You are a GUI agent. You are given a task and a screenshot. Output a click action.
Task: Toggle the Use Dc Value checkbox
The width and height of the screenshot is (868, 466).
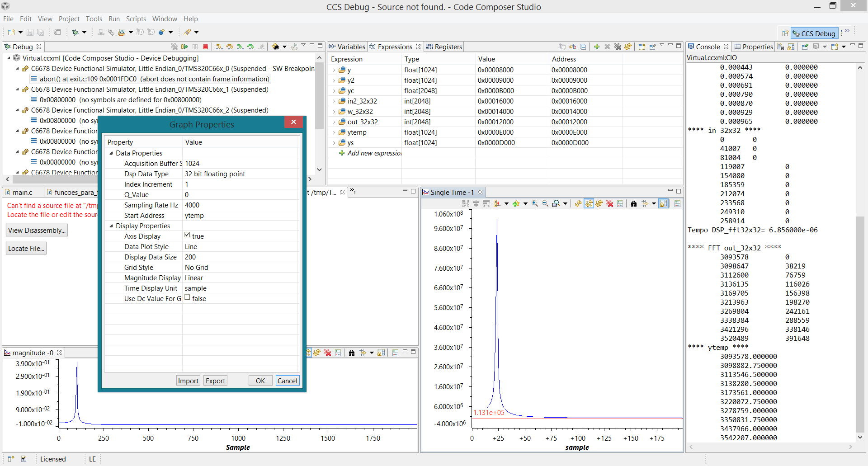click(x=188, y=298)
